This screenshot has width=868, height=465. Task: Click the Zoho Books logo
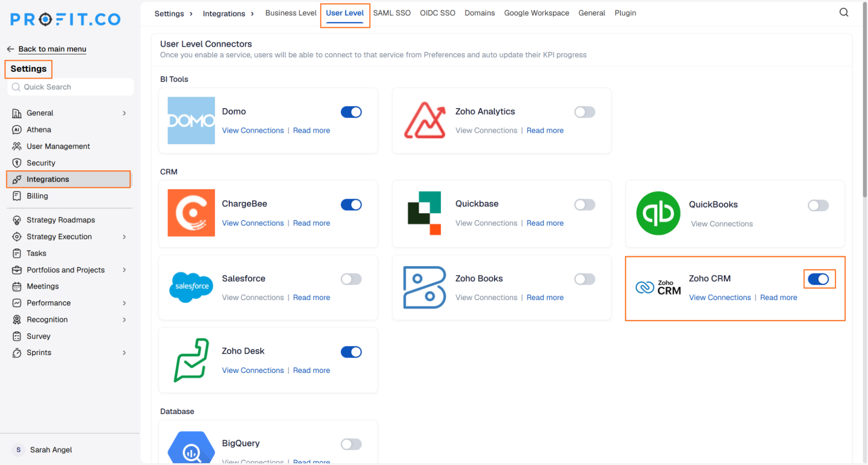pyautogui.click(x=425, y=287)
